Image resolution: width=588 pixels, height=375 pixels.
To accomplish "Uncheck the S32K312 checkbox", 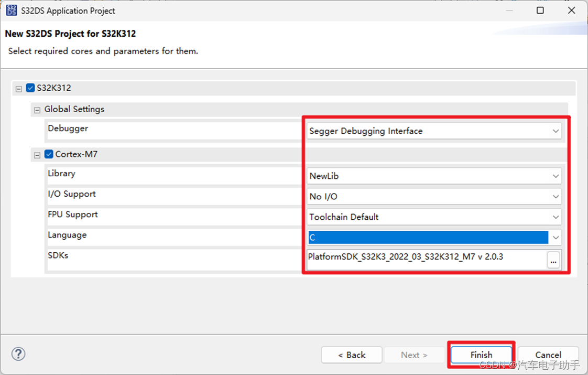I will tap(30, 88).
